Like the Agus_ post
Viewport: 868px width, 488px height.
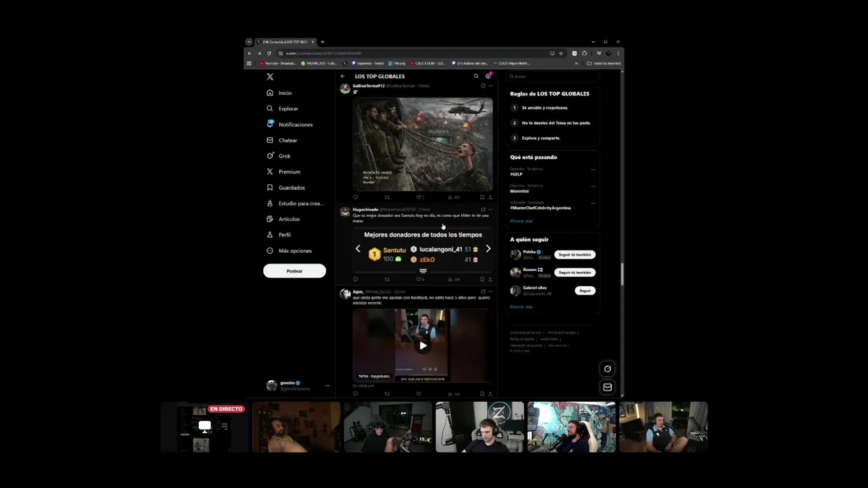tap(418, 394)
